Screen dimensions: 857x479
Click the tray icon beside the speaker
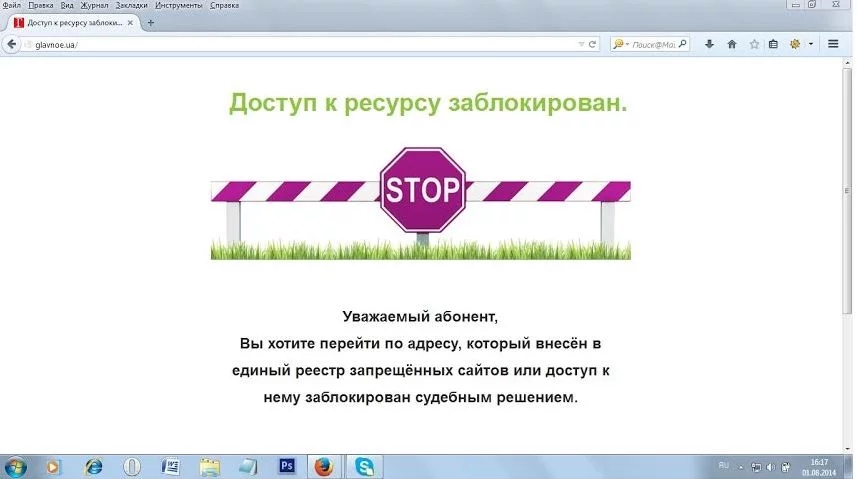point(785,467)
